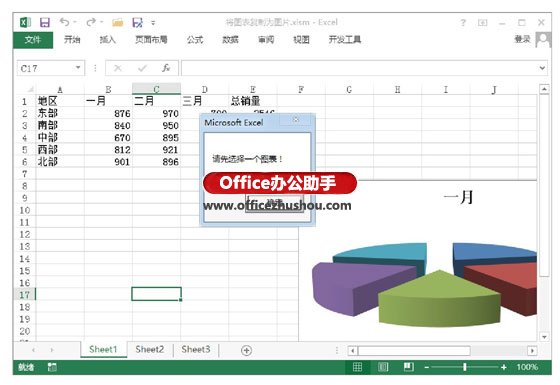This screenshot has height=385, width=560.
Task: Switch to Page Break Preview icon
Action: 409,367
